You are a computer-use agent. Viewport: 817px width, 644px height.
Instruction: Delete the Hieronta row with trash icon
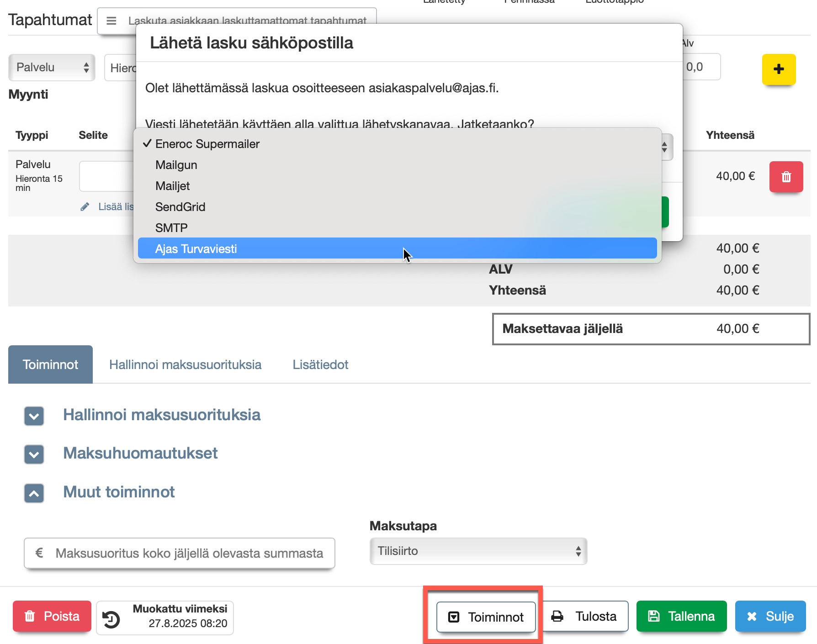(x=786, y=177)
